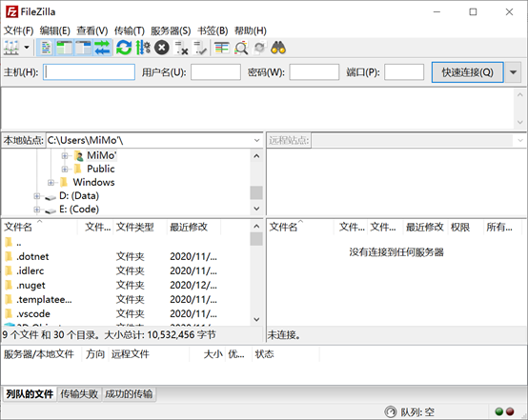Open Site Manager dropdown arrow

point(27,48)
